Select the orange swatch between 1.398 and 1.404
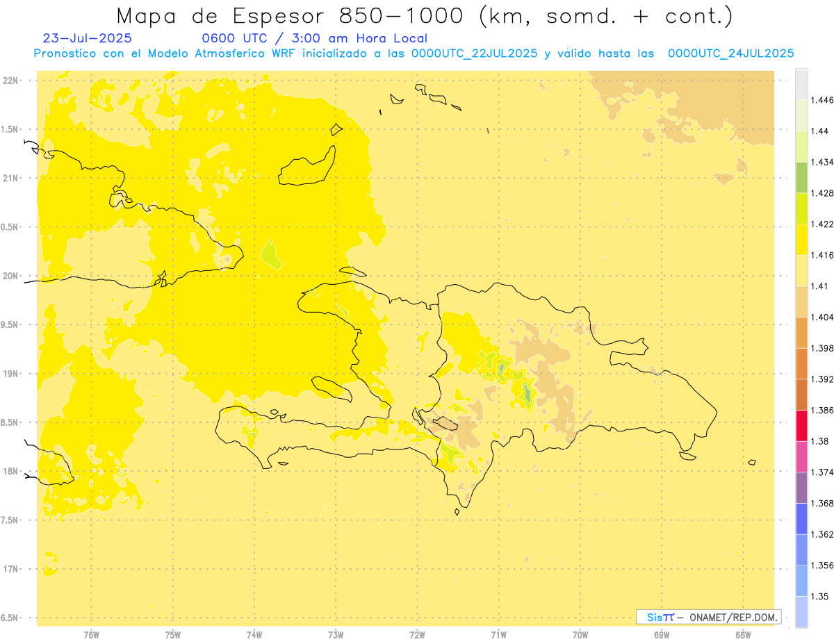The width and height of the screenshot is (834, 644). [802, 332]
